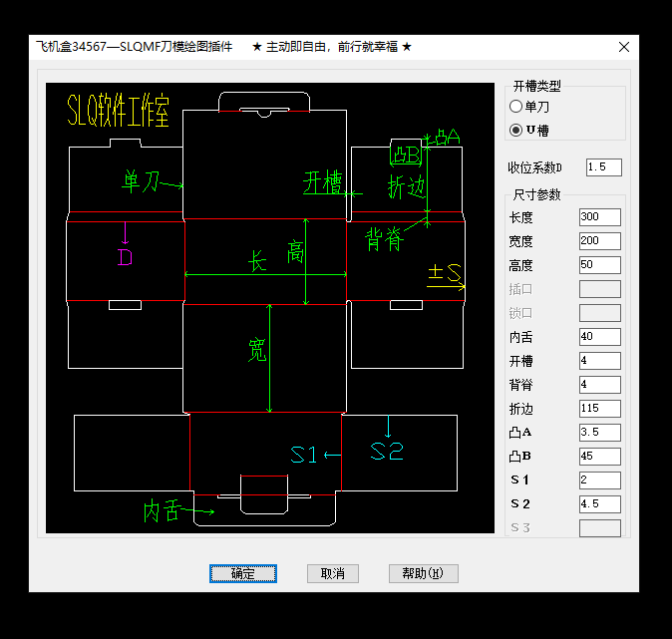This screenshot has height=639, width=672.
Task: Focus the 开槽 input field
Action: click(x=599, y=361)
